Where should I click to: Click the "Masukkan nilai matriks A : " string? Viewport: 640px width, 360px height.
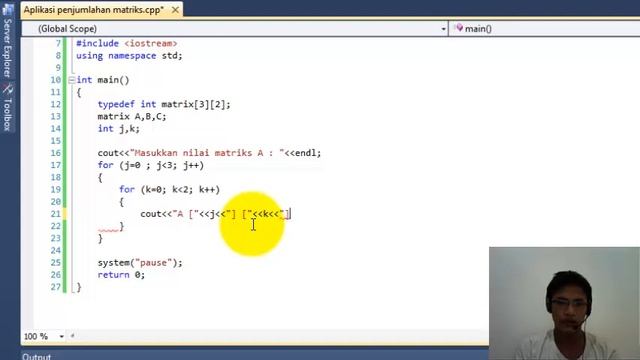pyautogui.click(x=207, y=153)
